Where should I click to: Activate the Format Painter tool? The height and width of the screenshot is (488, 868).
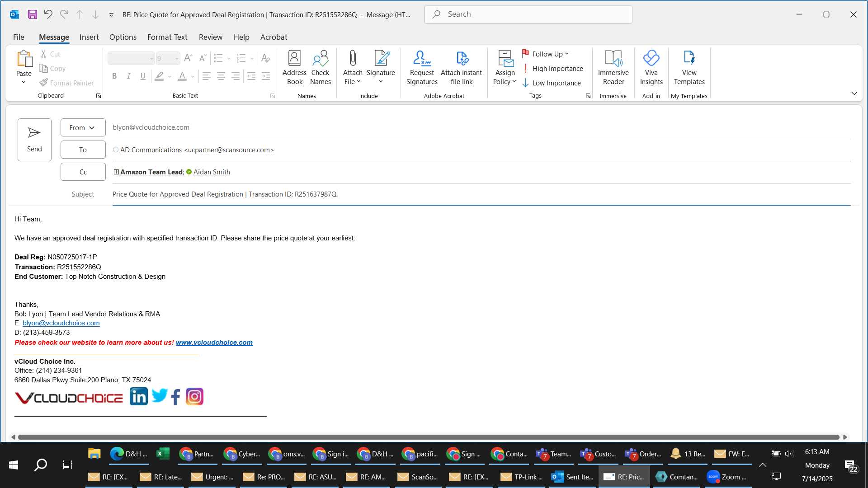[x=66, y=83]
